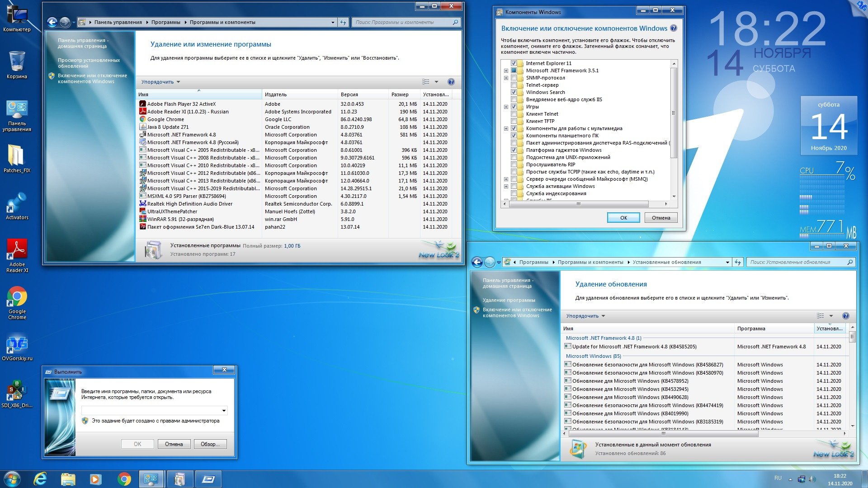868x488 pixels.
Task: Select the Run dialog taskbar button
Action: point(208,479)
